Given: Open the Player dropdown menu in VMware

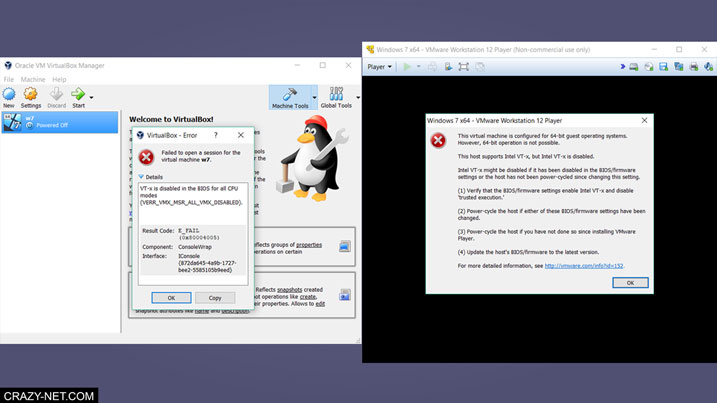Looking at the screenshot, I should pos(380,67).
